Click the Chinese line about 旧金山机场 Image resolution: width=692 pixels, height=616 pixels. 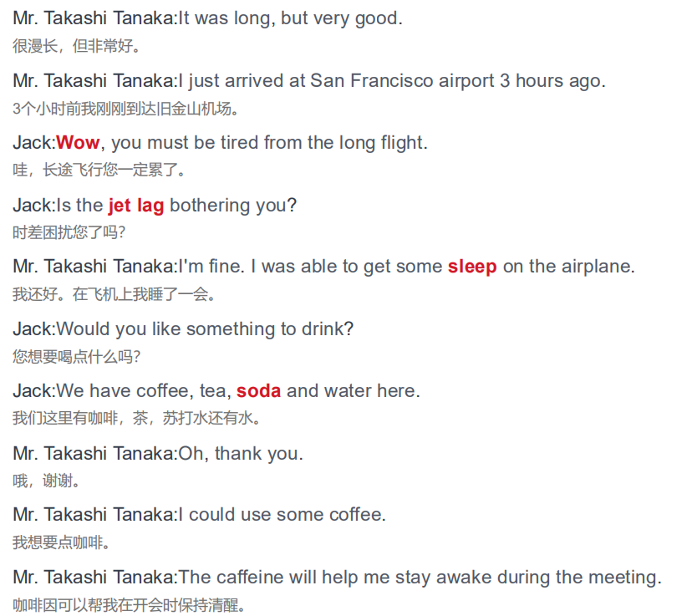(125, 109)
